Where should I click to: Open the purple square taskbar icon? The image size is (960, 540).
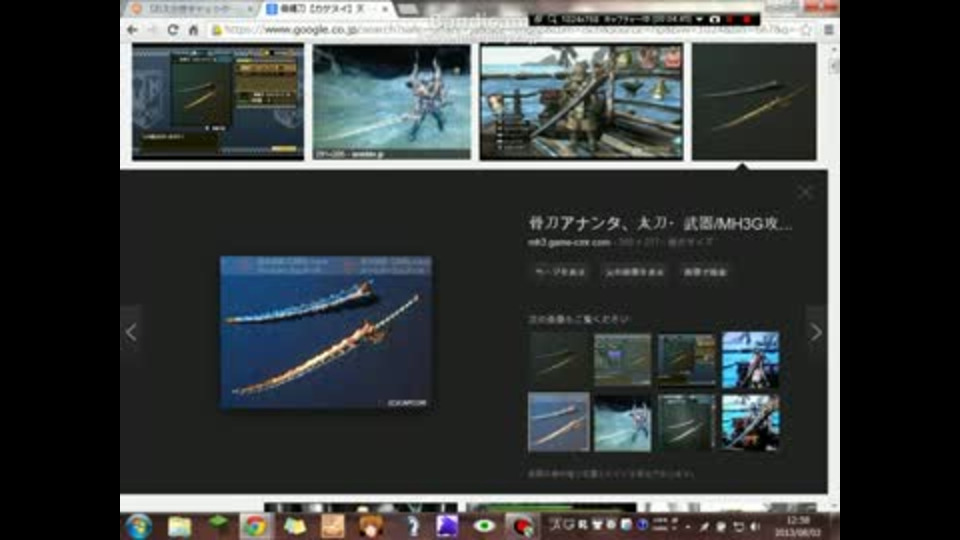[x=446, y=527]
